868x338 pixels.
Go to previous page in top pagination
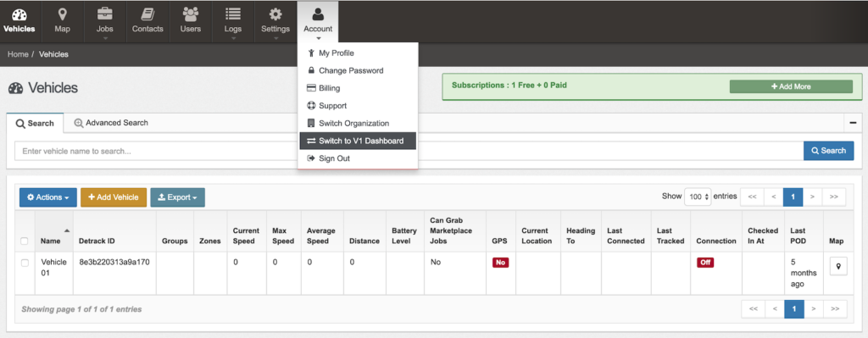(x=773, y=197)
